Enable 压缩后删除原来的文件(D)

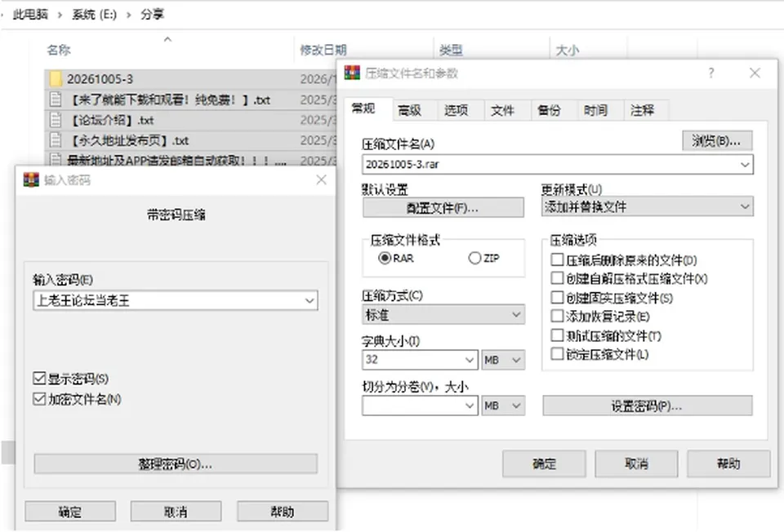(557, 259)
